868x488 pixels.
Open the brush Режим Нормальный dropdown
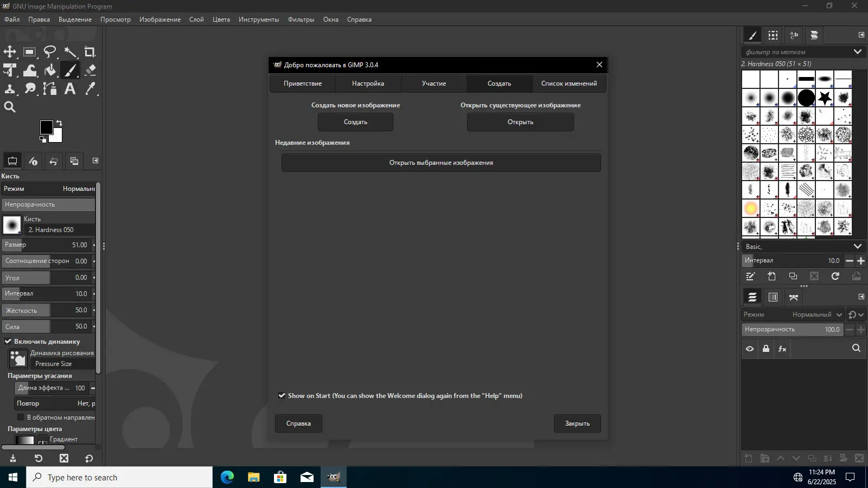pyautogui.click(x=49, y=189)
